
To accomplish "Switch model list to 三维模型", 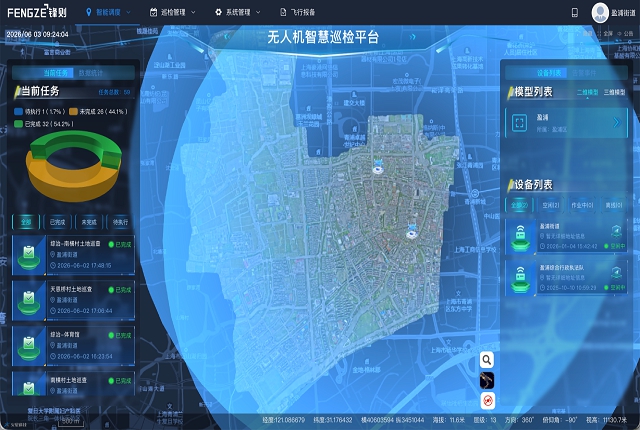I will [614, 93].
